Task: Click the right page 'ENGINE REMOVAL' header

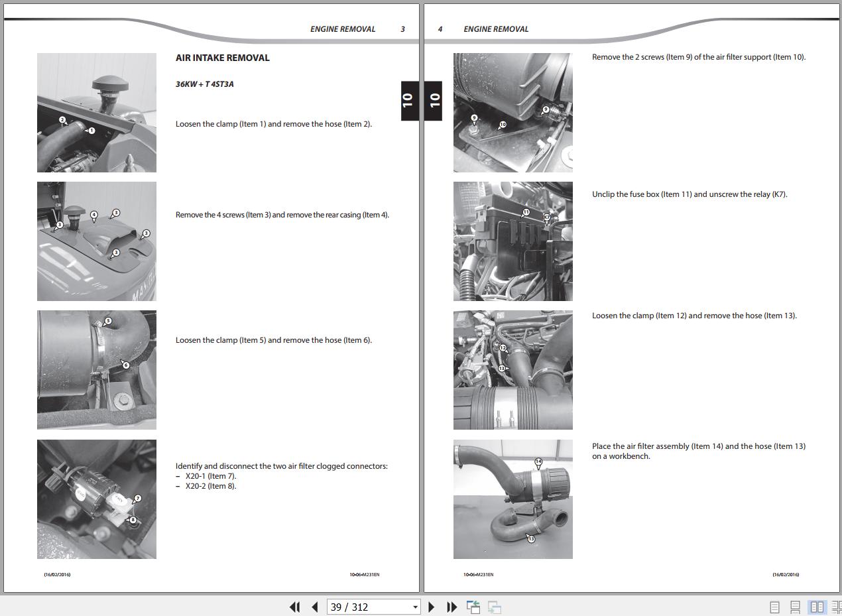Action: click(496, 29)
